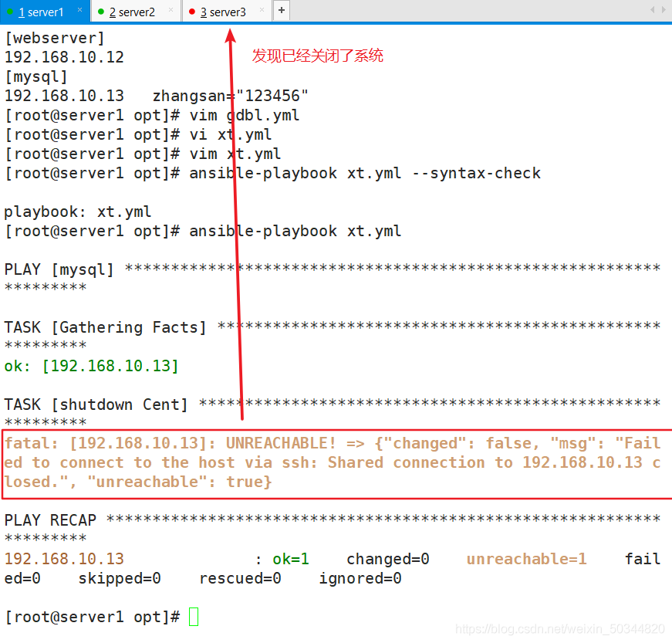Click the 'vi xt.yml' command line

(x=231, y=134)
